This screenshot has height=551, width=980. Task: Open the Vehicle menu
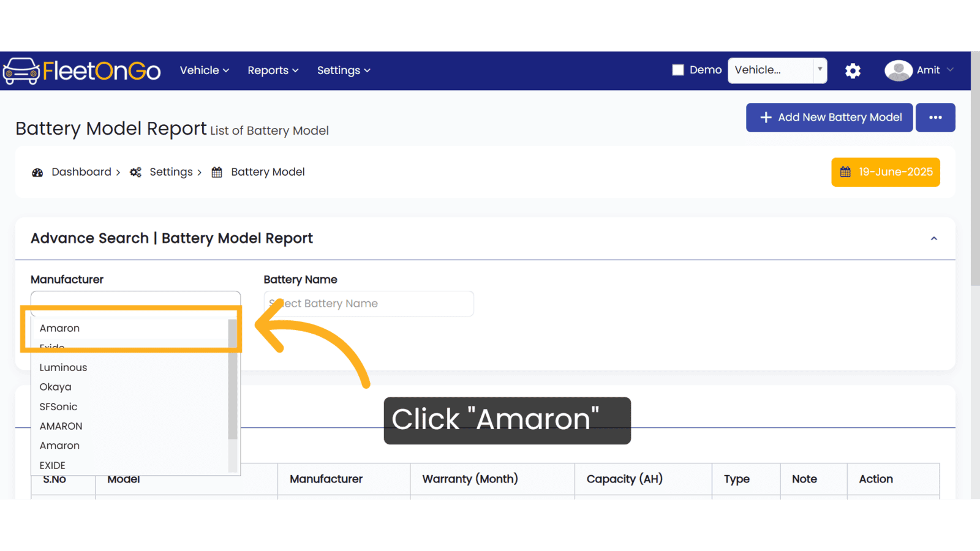pos(205,70)
